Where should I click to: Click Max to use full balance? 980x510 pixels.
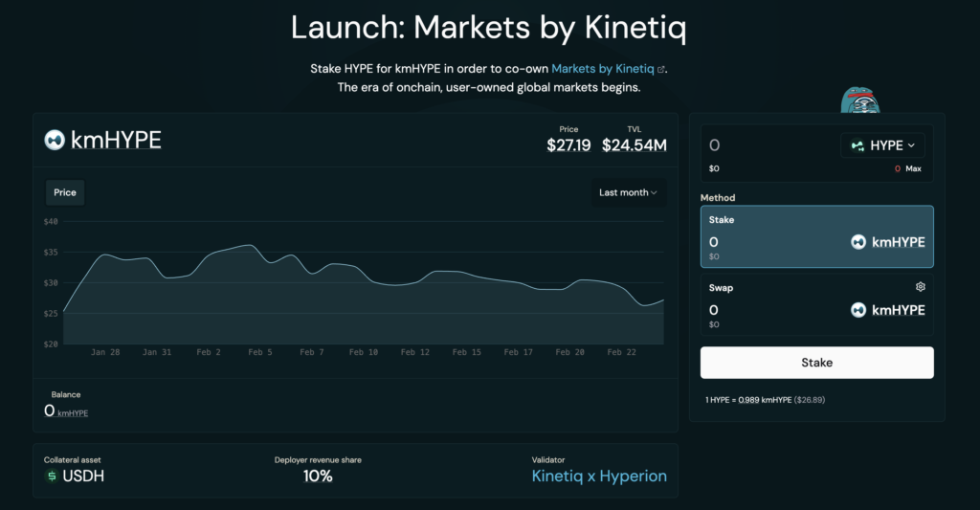[x=913, y=168]
